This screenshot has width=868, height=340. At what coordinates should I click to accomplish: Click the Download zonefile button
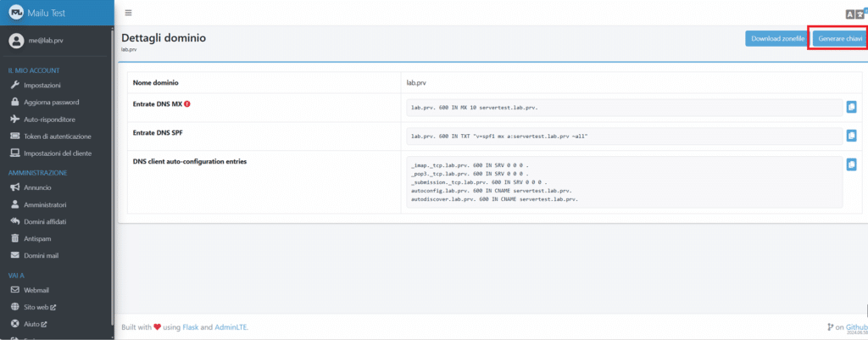(x=777, y=39)
